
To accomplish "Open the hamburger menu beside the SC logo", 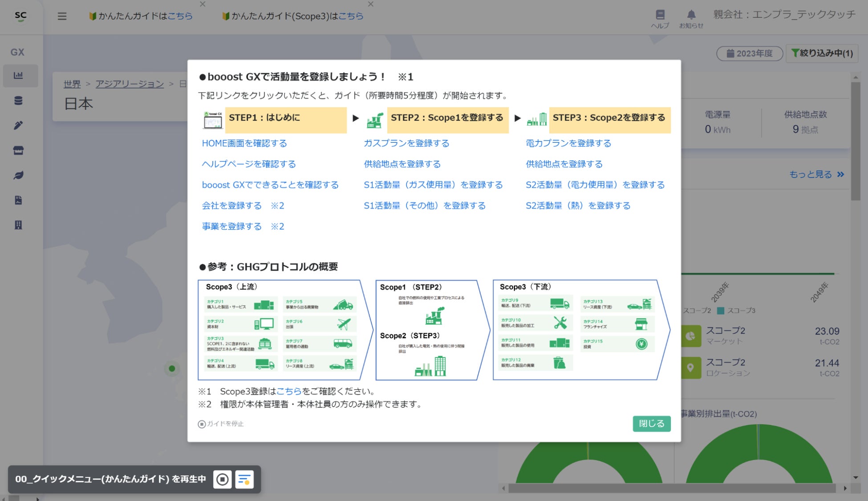I will click(62, 16).
